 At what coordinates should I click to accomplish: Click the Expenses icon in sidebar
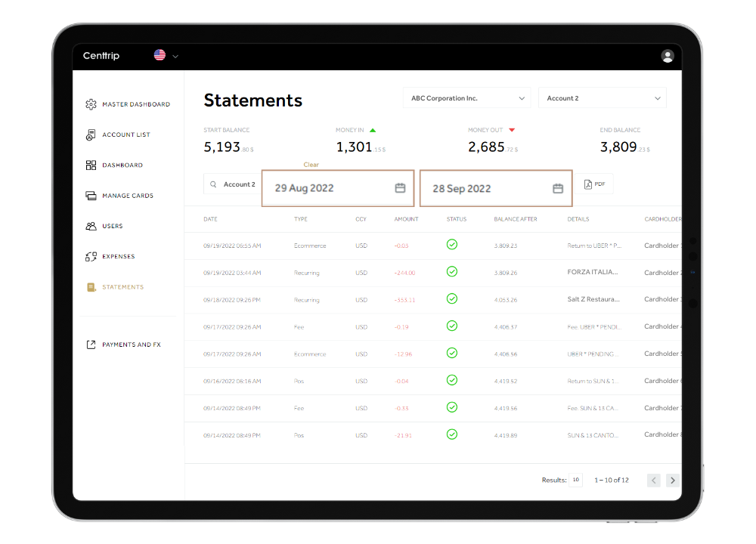point(91,257)
